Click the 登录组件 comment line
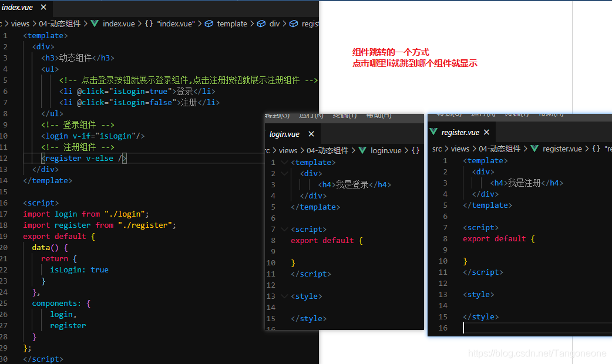Image resolution: width=612 pixels, height=364 pixels. (x=78, y=125)
